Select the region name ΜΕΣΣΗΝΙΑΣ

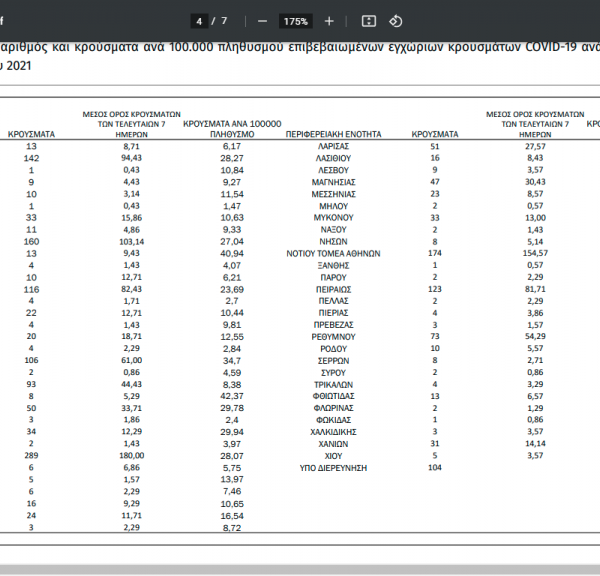(333, 194)
